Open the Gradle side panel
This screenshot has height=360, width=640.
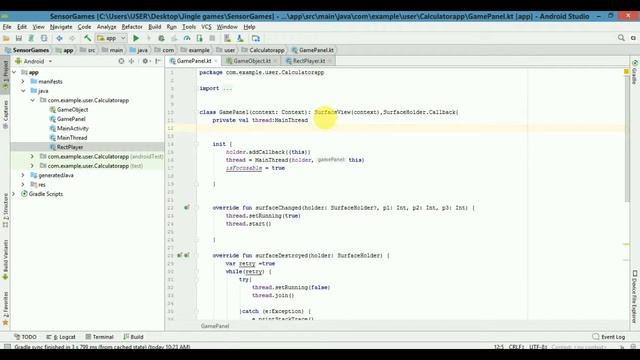[x=635, y=72]
